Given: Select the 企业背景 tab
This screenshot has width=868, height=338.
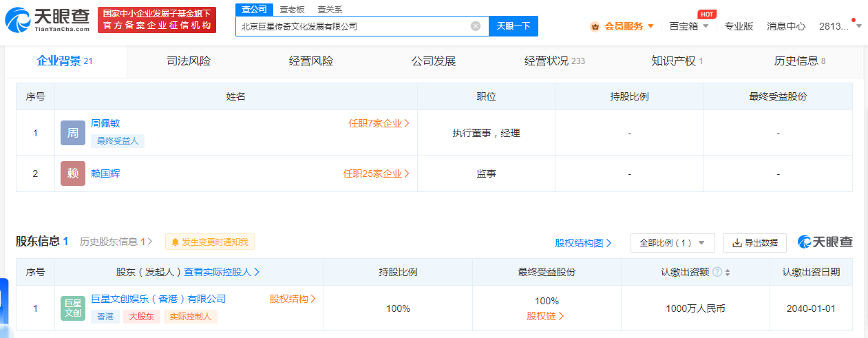Looking at the screenshot, I should [x=65, y=61].
